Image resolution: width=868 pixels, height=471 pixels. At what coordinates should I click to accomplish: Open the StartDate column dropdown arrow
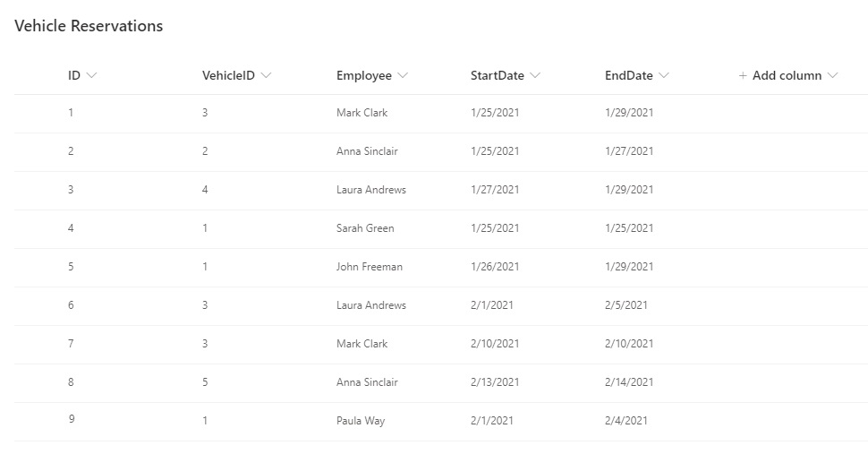[535, 75]
